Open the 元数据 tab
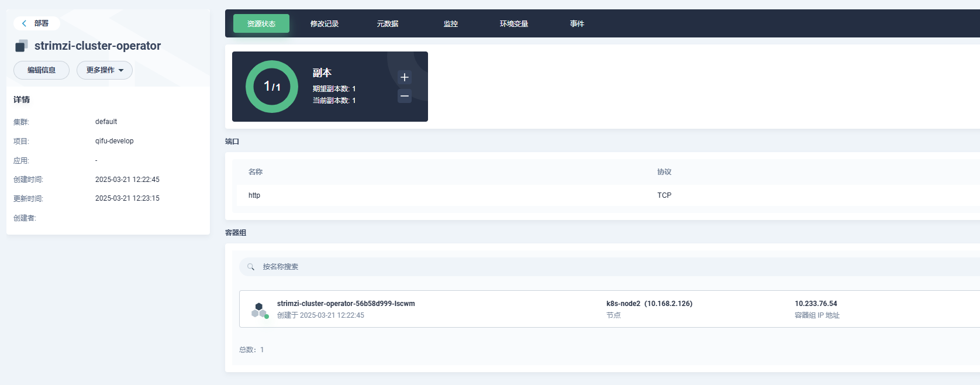Viewport: 980px width, 385px height. tap(388, 23)
